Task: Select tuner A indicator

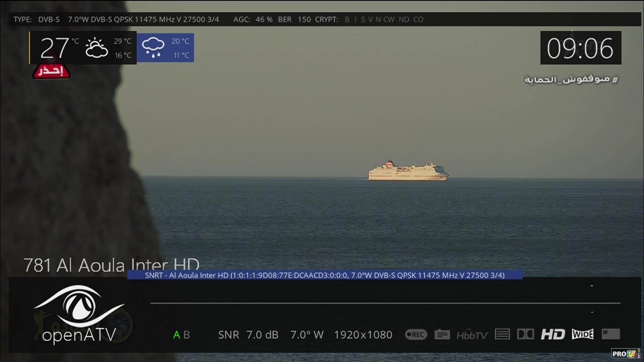Action: click(176, 335)
